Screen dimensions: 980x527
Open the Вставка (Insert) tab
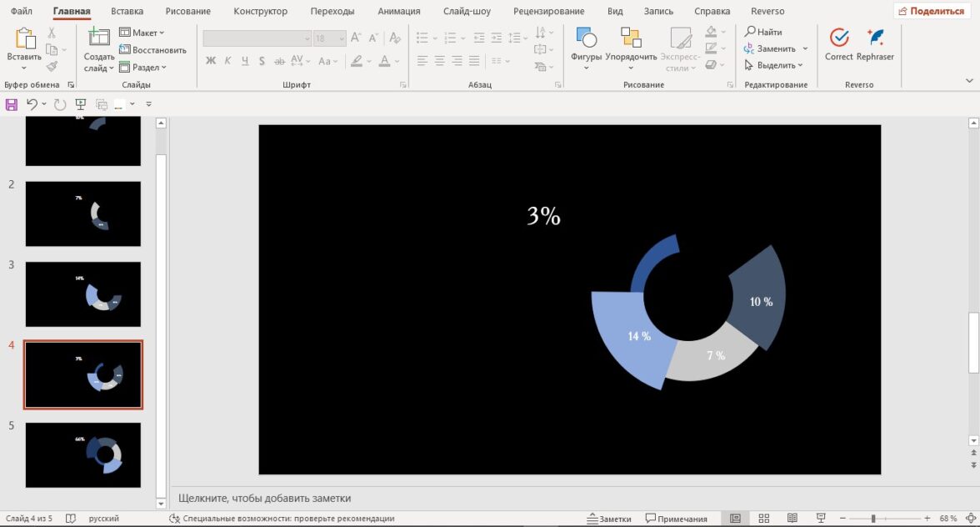tap(127, 12)
